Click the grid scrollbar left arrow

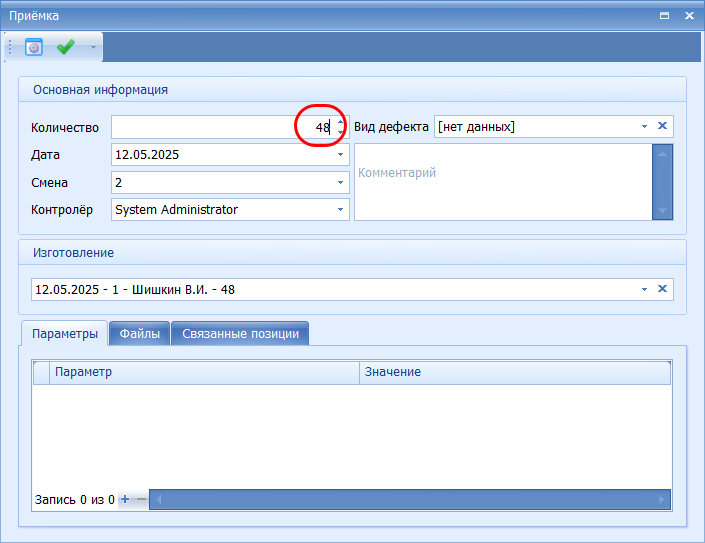[x=158, y=499]
